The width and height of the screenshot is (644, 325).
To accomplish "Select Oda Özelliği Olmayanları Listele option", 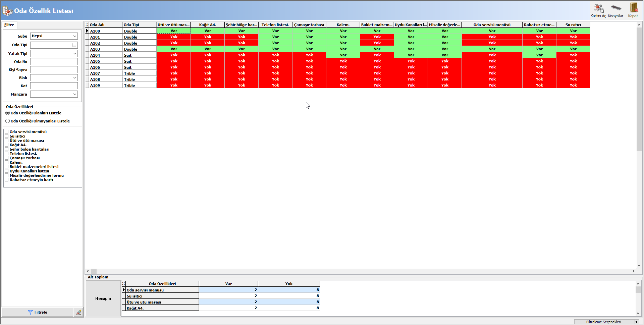I will coord(38,121).
